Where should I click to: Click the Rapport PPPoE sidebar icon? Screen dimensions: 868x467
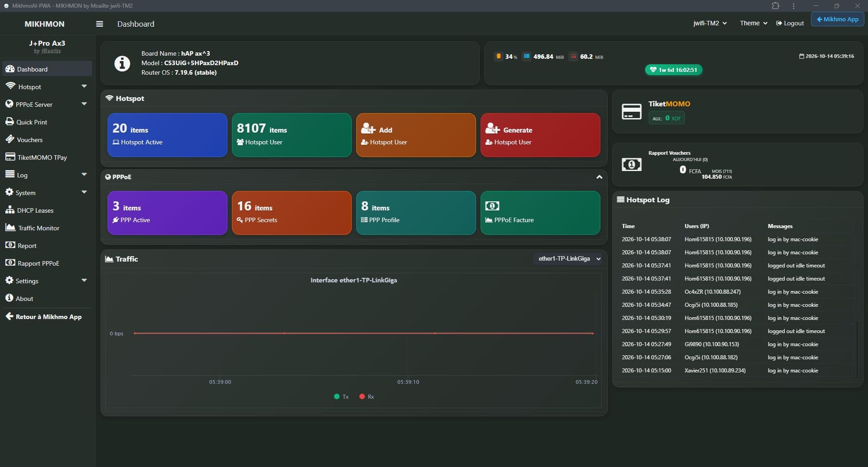(x=10, y=262)
